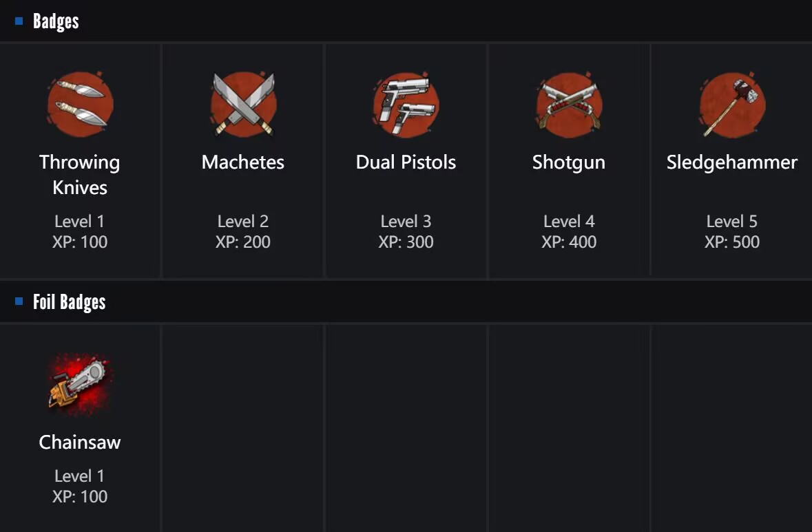Screen dimensions: 812x532
Task: Select the Badges section header
Action: [56, 21]
